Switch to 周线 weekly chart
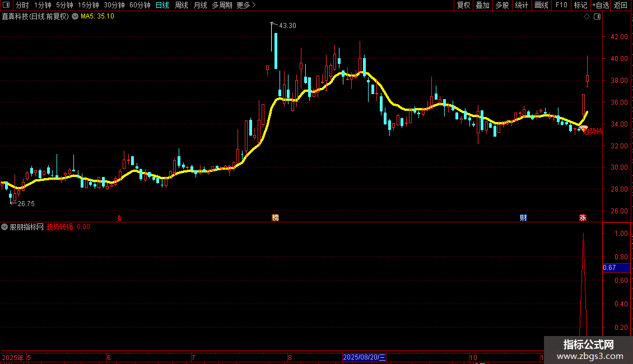The image size is (633, 364). (x=181, y=5)
